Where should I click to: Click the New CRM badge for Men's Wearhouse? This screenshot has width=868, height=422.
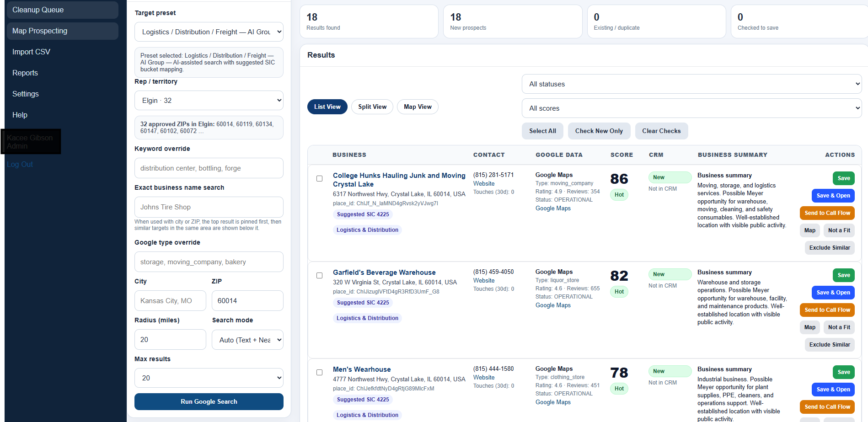670,371
